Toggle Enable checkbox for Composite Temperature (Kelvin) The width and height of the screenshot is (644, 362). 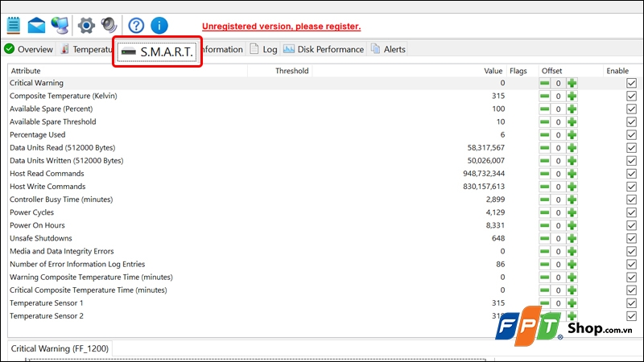[x=631, y=96]
